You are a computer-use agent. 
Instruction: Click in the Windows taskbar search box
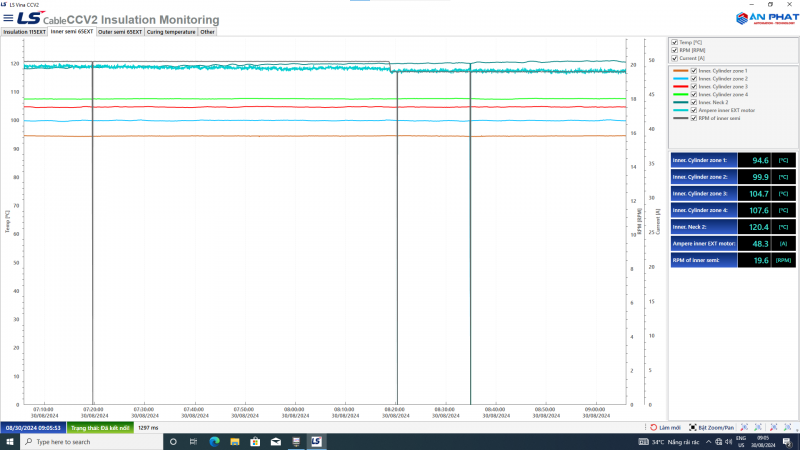[90, 442]
